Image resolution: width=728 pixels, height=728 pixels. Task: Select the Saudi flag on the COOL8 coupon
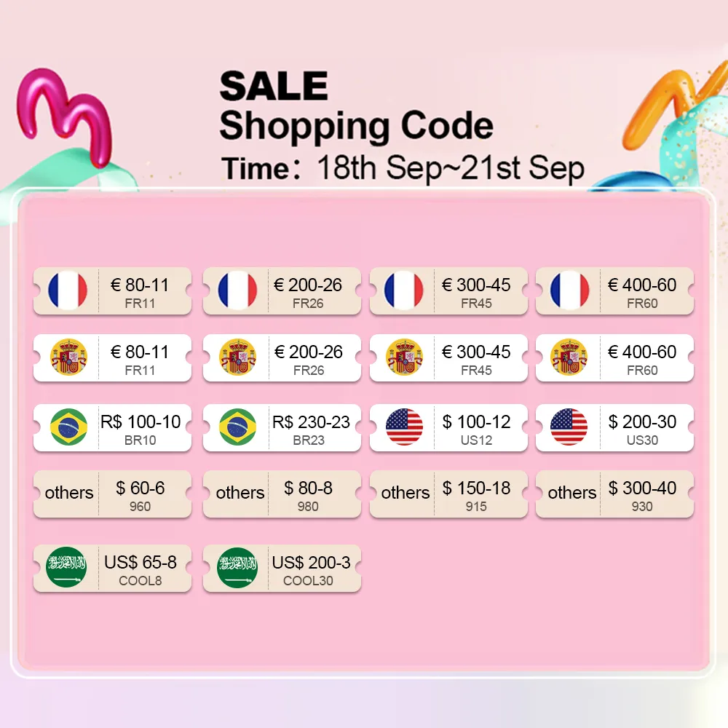point(66,567)
